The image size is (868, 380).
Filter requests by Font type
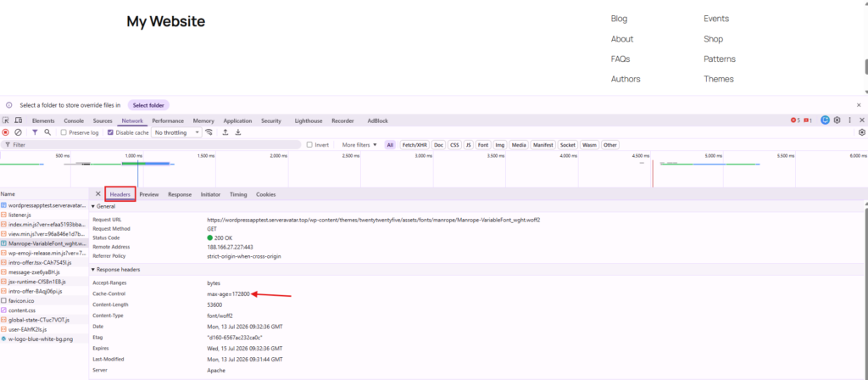pos(483,144)
